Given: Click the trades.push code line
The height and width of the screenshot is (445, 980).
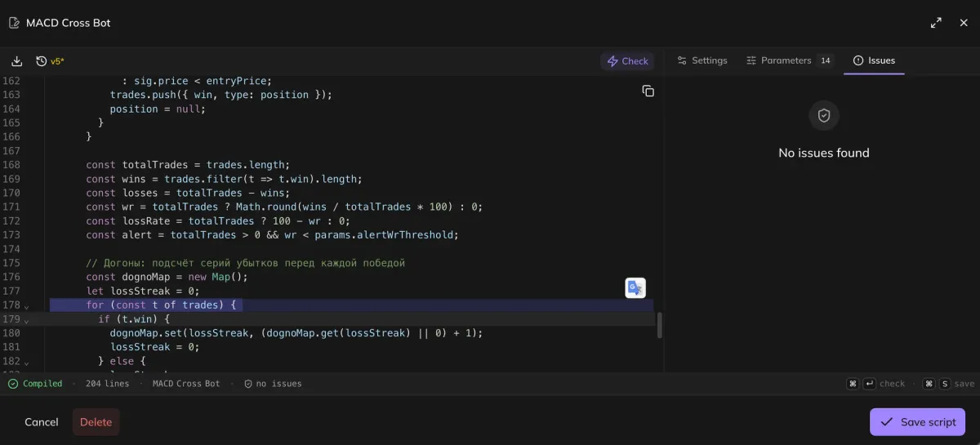Looking at the screenshot, I should point(221,95).
